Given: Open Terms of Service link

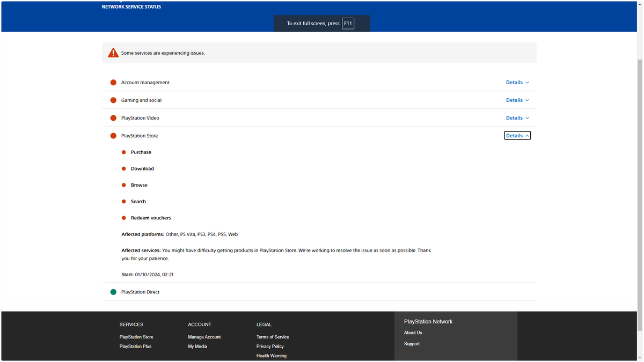Looking at the screenshot, I should [273, 337].
